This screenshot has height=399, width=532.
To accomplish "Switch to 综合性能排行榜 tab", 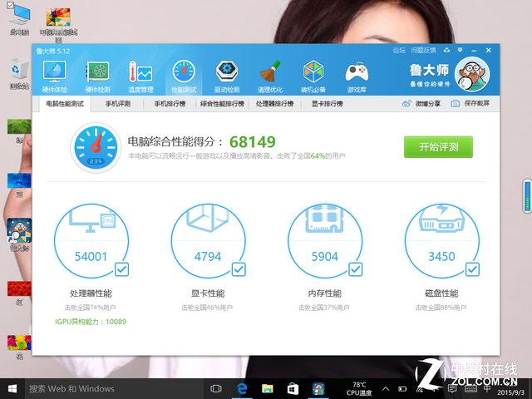I will click(x=222, y=104).
